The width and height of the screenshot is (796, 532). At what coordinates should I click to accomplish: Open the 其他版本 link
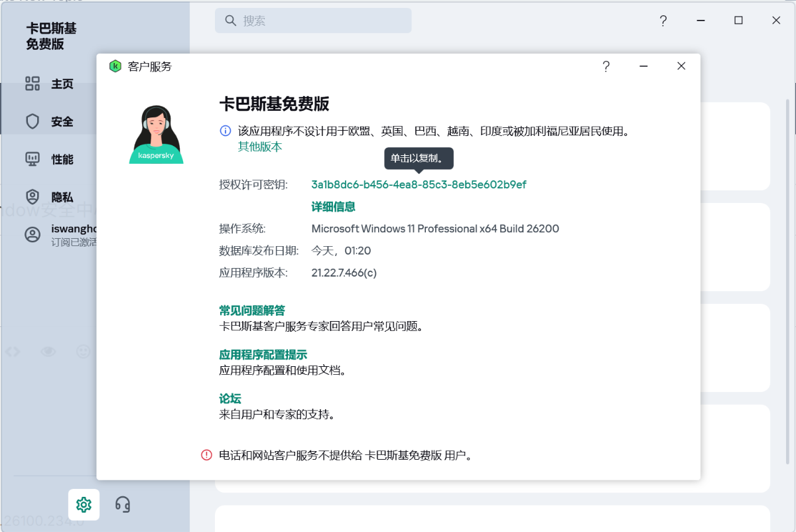click(260, 147)
